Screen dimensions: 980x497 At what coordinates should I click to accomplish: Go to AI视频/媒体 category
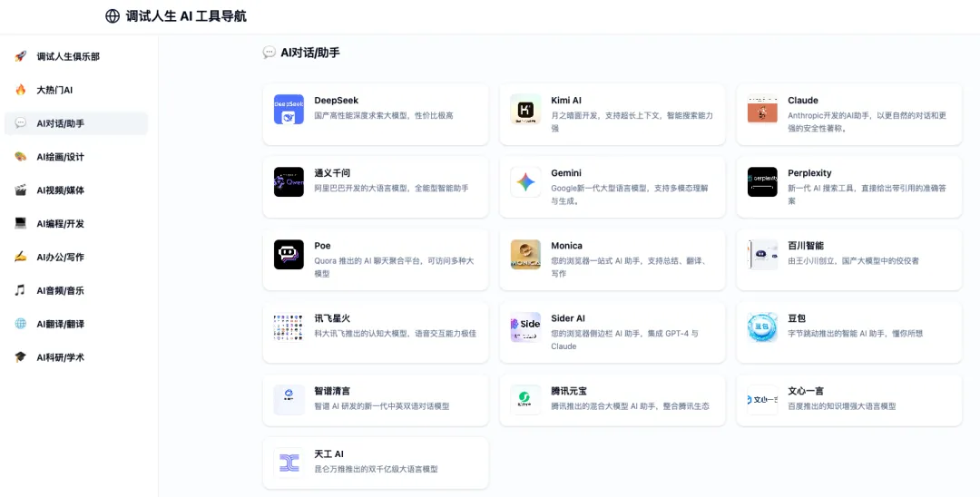pos(76,190)
